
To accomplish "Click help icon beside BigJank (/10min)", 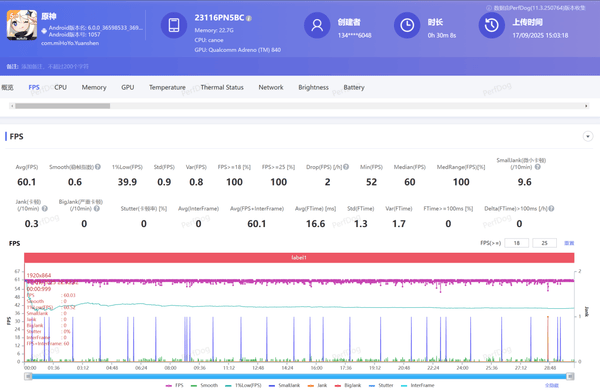I will coord(97,209).
